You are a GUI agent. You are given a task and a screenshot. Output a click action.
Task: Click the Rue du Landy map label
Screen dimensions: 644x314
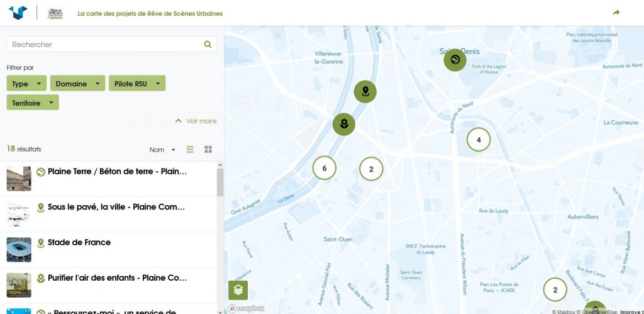pos(494,211)
